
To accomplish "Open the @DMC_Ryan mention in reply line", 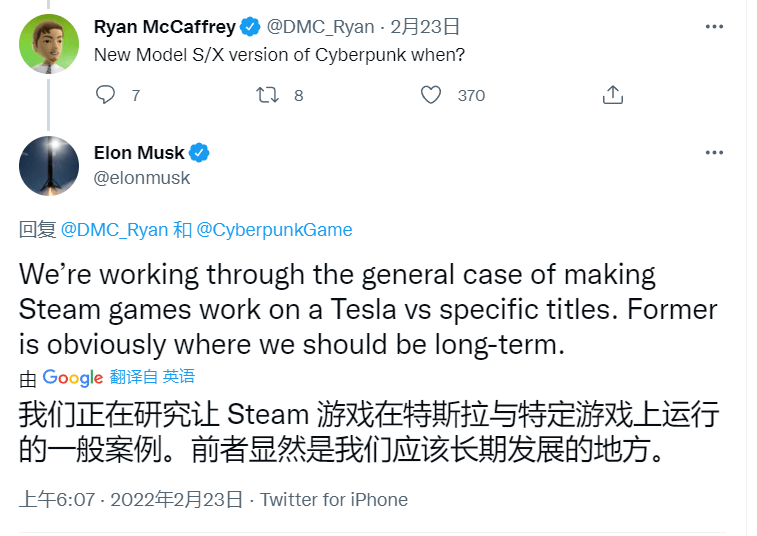I will (114, 230).
